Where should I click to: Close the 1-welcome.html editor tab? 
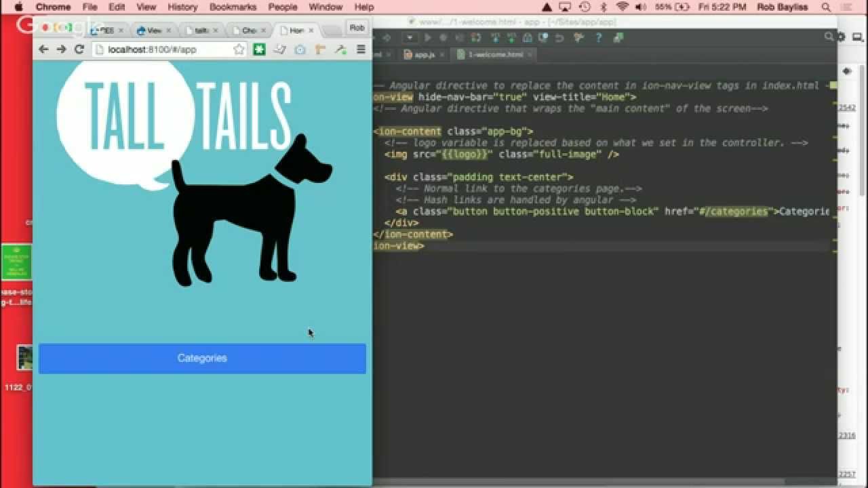pyautogui.click(x=530, y=54)
